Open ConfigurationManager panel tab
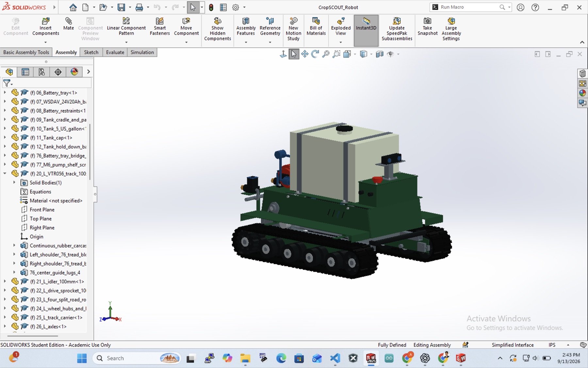 click(41, 72)
